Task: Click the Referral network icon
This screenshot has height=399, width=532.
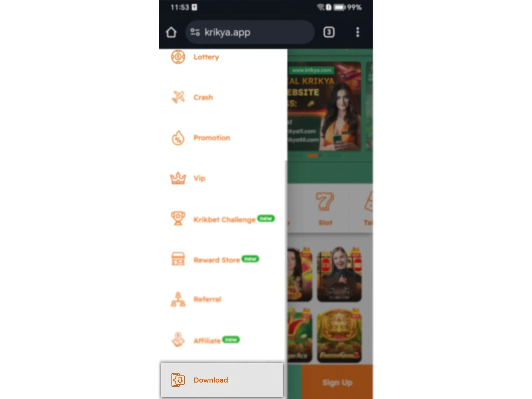Action: tap(178, 299)
